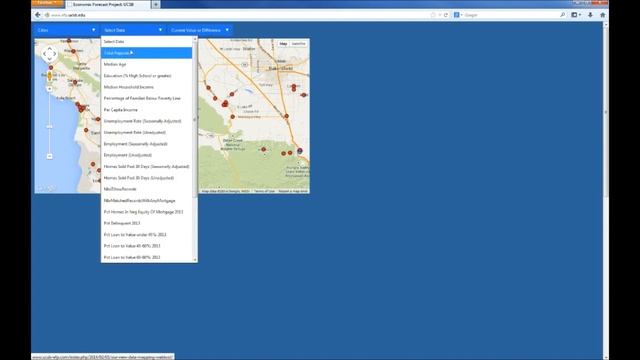Click the Street View pegman icon
The image size is (640, 360).
[49, 76]
